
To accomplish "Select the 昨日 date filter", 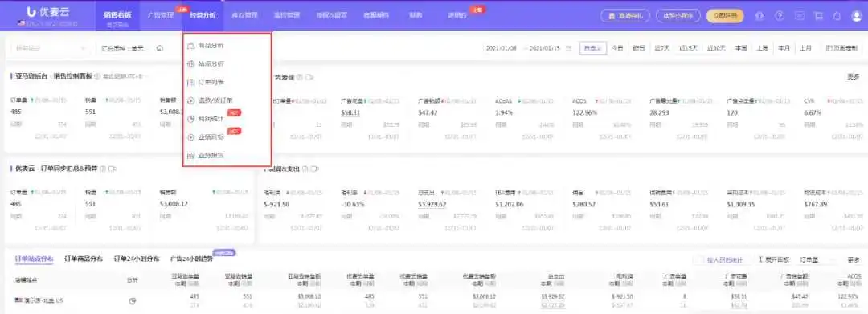I will tap(639, 48).
